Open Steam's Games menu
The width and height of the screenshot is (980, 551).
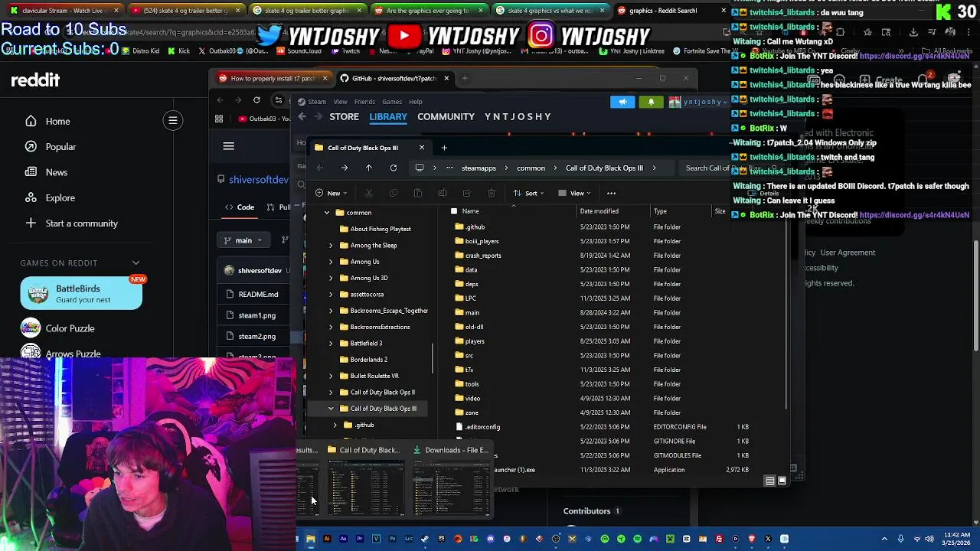(x=392, y=102)
